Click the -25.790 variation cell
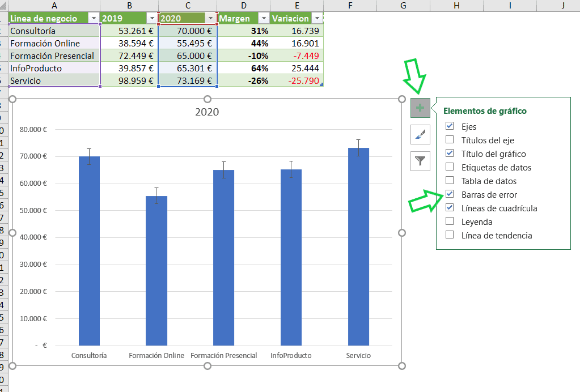 (297, 80)
